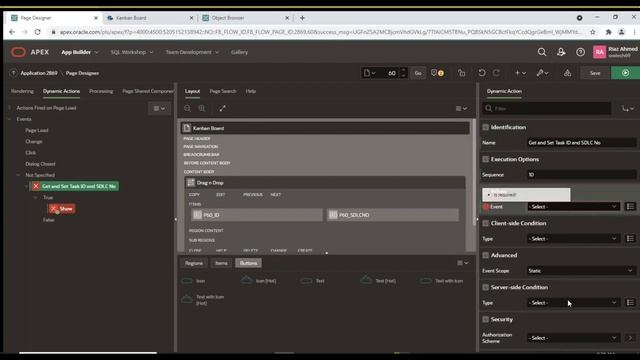This screenshot has width=640, height=360.
Task: Click the zoom out icon in Layout
Action: pyautogui.click(x=187, y=109)
